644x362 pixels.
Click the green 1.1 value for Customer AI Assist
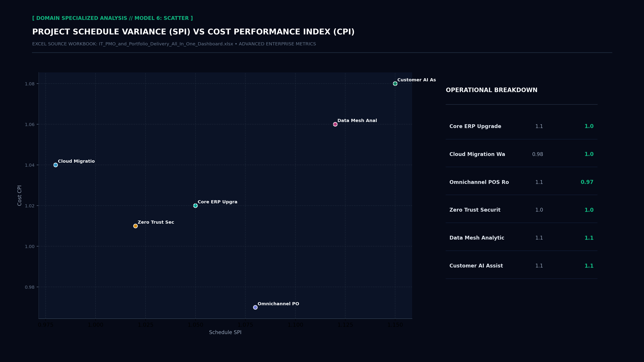(589, 266)
